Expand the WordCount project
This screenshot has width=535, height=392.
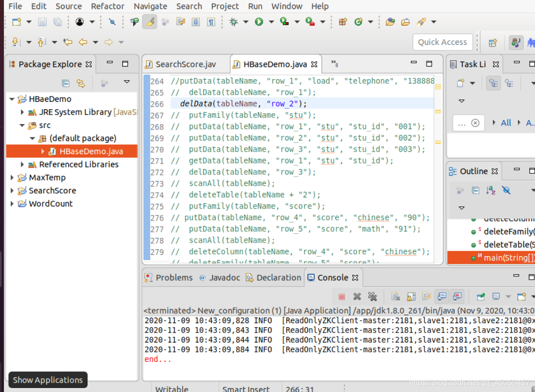12,204
